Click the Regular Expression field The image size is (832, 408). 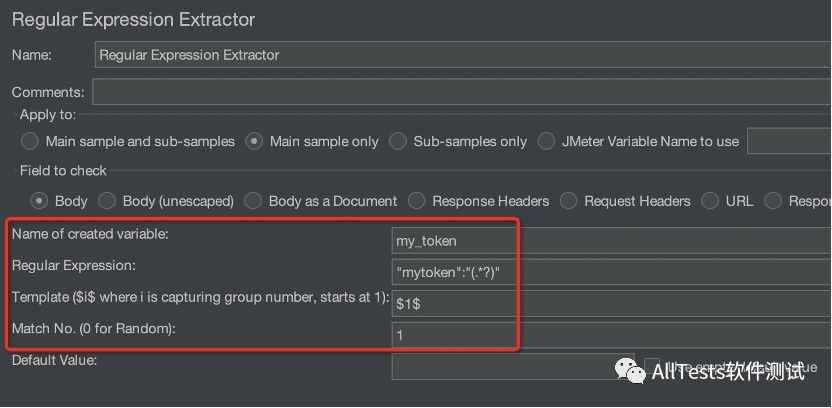pyautogui.click(x=612, y=272)
